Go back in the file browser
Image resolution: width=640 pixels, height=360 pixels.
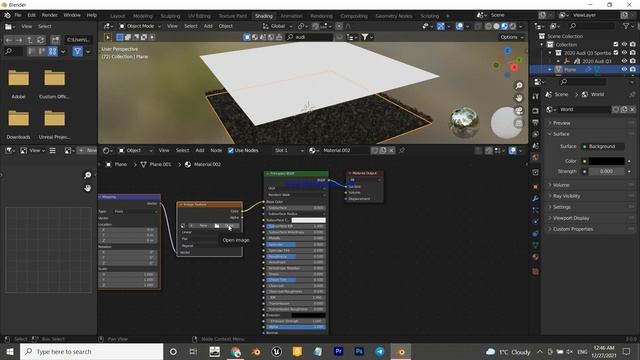9,40
